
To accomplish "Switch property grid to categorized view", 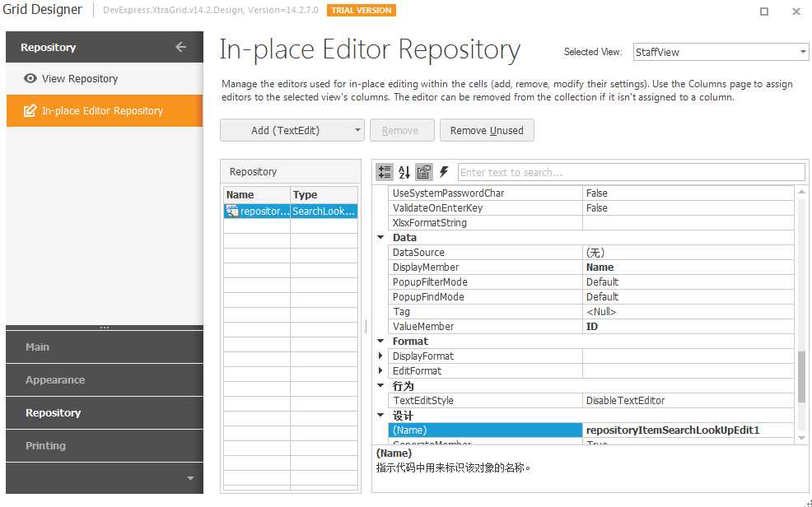I will [x=385, y=172].
